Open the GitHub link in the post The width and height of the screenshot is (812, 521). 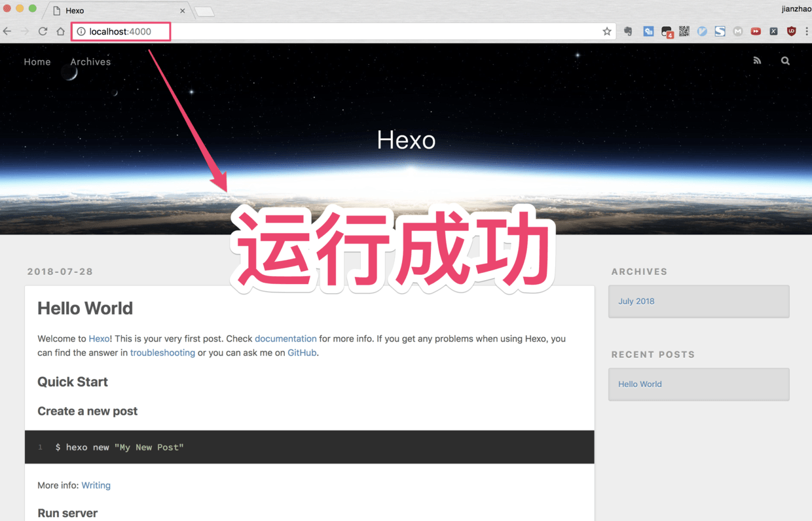click(302, 352)
